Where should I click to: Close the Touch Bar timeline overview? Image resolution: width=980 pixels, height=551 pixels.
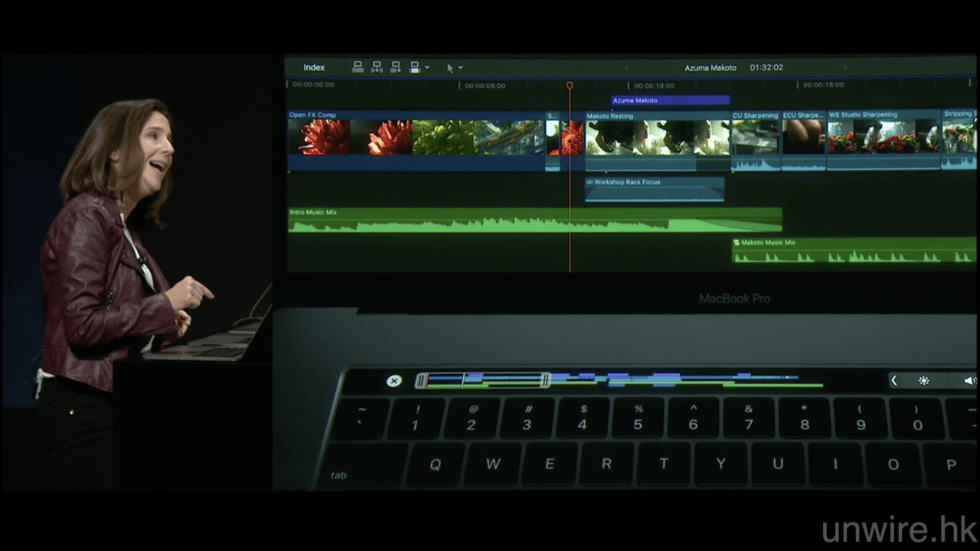(x=394, y=380)
